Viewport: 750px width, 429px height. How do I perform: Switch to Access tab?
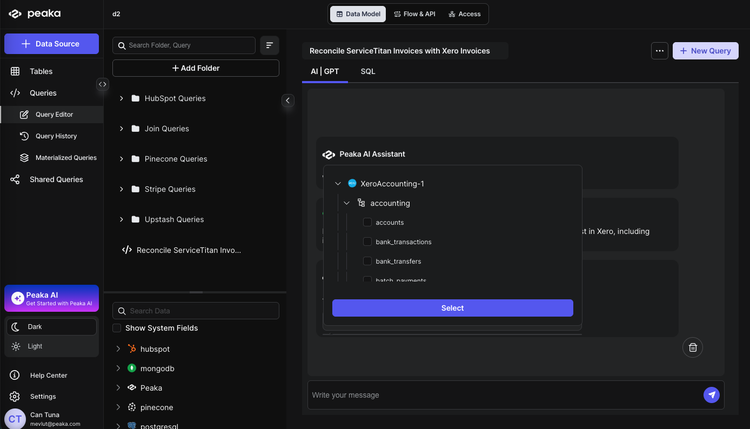tap(464, 14)
